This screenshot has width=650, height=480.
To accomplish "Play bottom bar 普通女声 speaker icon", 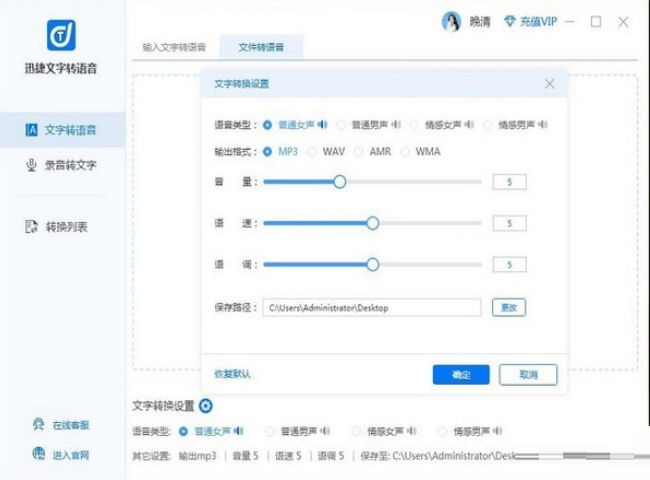I will tap(238, 431).
